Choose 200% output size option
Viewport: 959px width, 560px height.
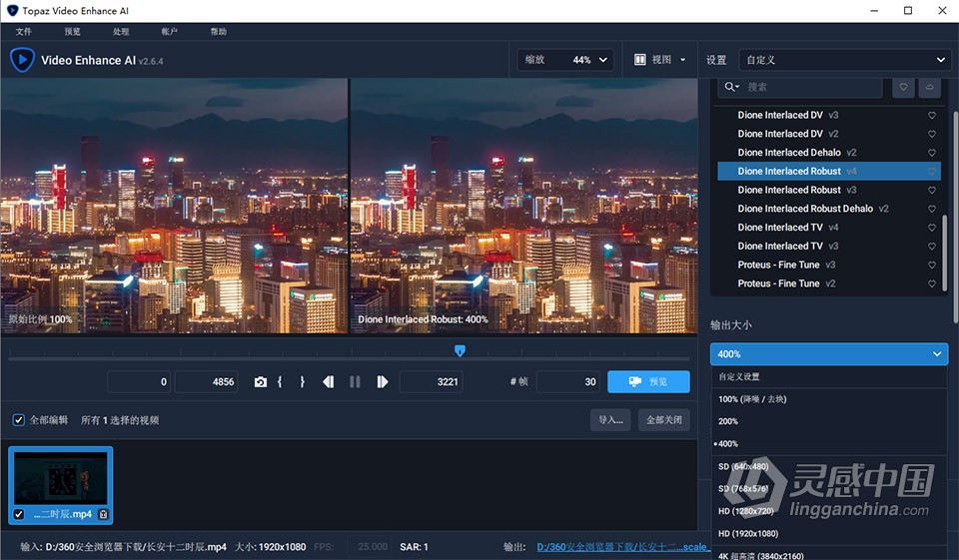point(829,421)
